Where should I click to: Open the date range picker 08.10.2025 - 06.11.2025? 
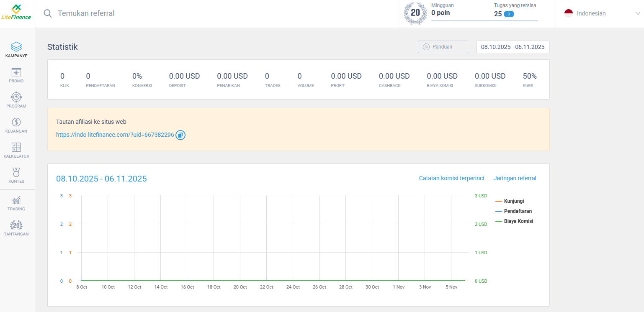[x=513, y=47]
